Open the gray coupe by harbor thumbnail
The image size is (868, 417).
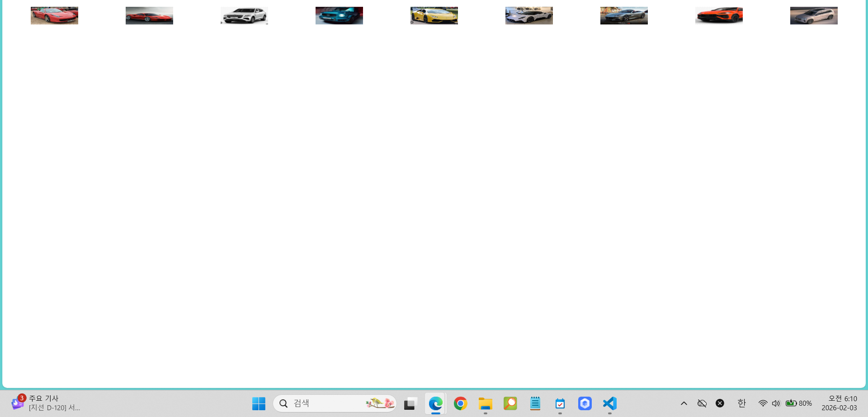pyautogui.click(x=624, y=16)
